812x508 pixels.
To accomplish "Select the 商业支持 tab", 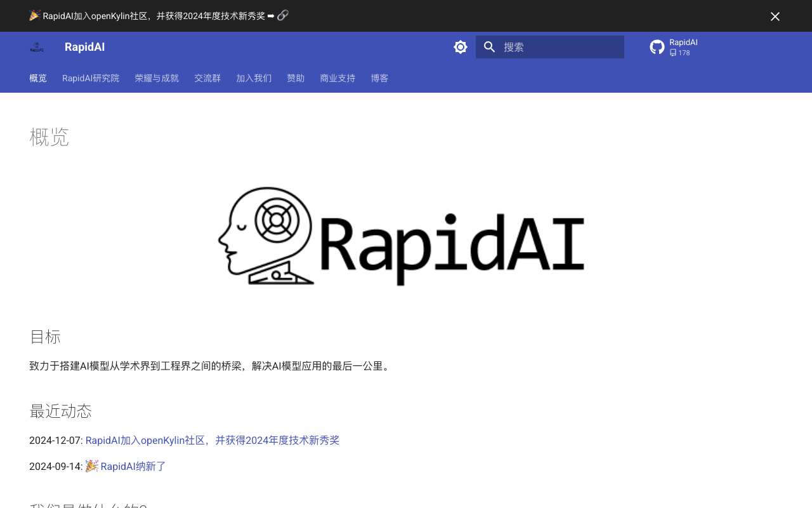I will point(337,78).
